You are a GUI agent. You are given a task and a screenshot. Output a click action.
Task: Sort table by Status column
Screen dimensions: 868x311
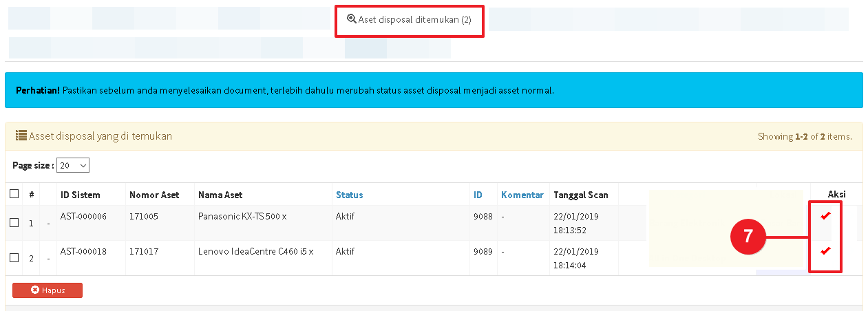(x=349, y=195)
